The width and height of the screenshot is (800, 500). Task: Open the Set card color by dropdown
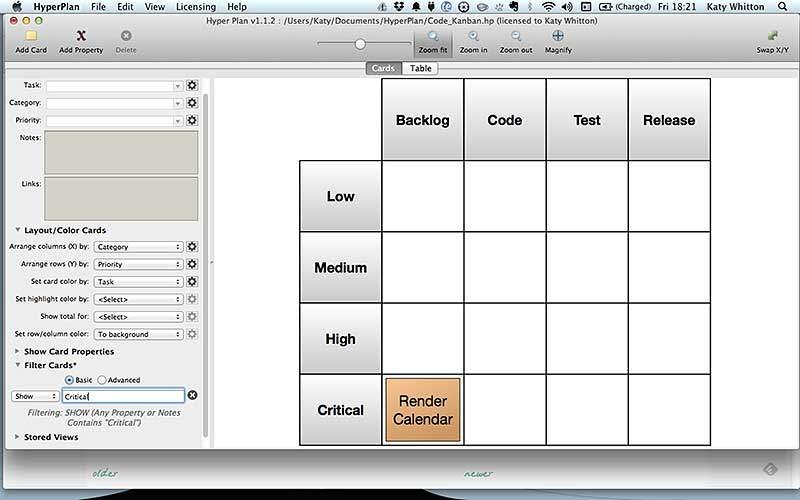pyautogui.click(x=138, y=282)
